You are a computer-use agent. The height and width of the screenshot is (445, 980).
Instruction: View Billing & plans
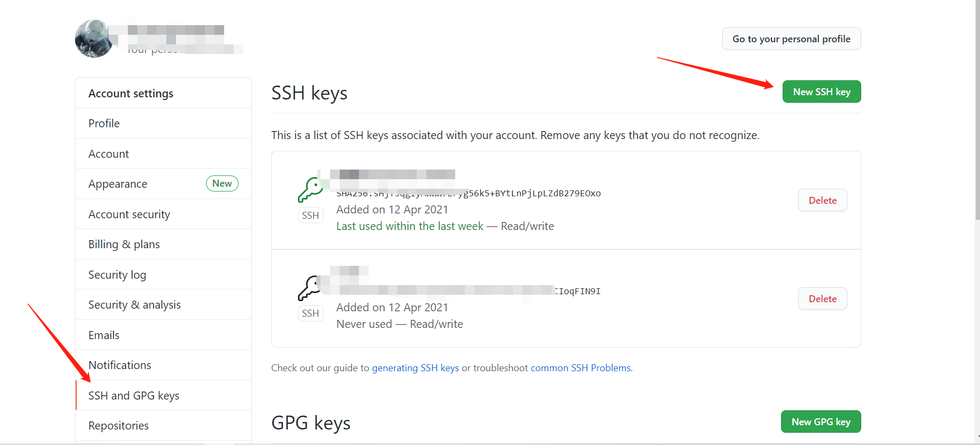point(124,244)
